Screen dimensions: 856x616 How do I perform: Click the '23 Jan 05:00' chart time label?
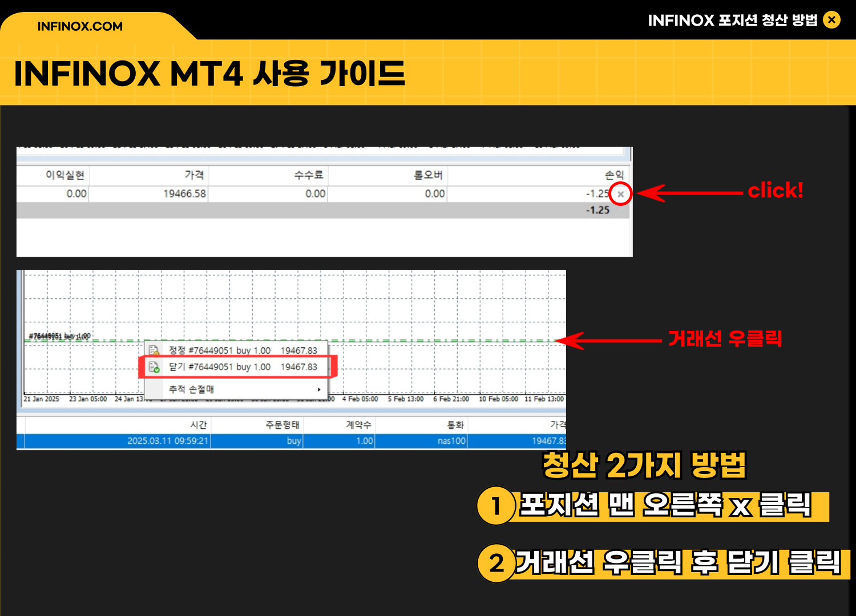[x=88, y=399]
